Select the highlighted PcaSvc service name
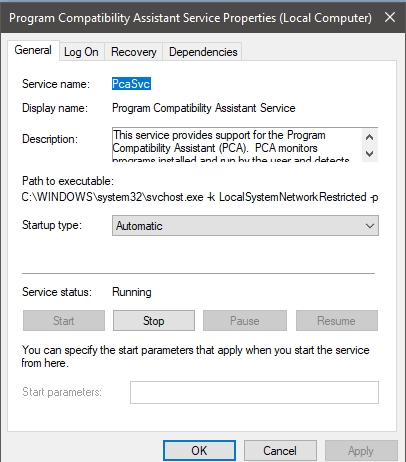The height and width of the screenshot is (462, 406). [131, 84]
